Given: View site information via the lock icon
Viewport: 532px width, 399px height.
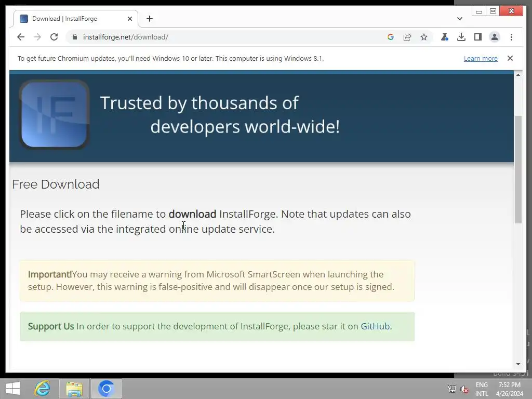Looking at the screenshot, I should [x=75, y=37].
